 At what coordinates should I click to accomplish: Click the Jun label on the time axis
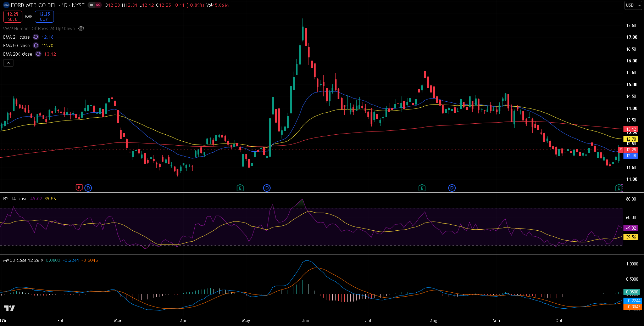tap(305, 320)
